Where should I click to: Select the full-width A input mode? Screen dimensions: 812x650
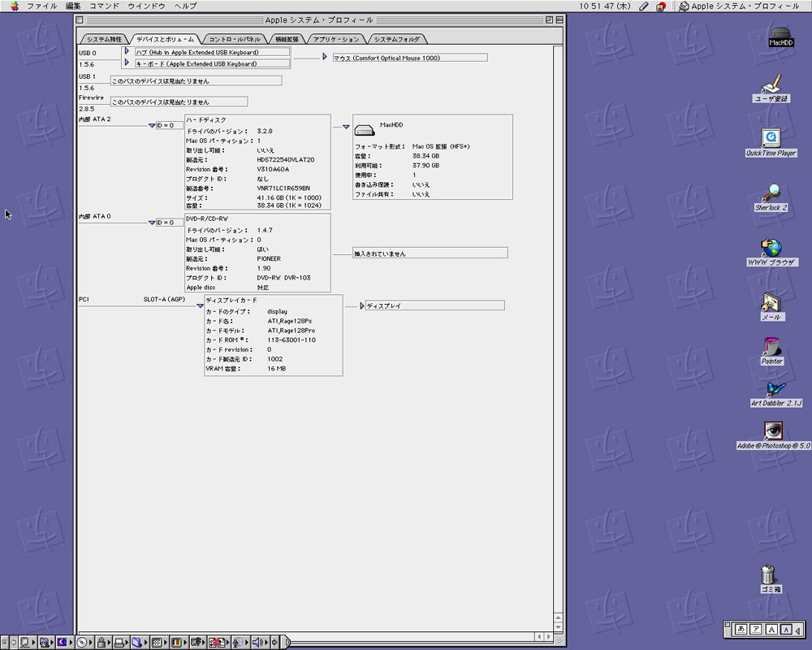pyautogui.click(x=771, y=629)
